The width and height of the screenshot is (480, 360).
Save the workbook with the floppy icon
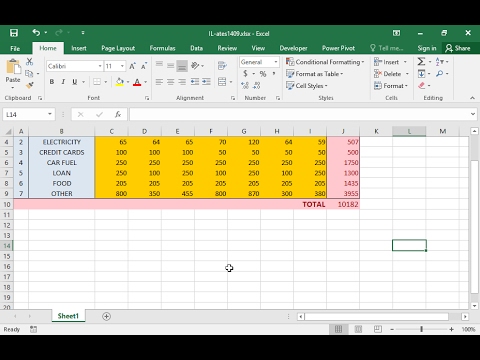click(x=14, y=33)
